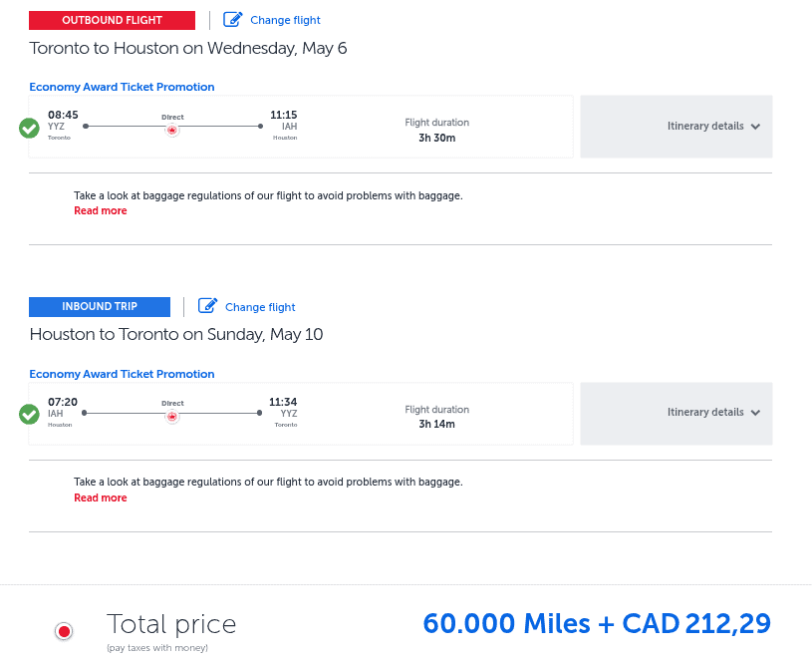812x662 pixels.
Task: Click the green checkmark on the YYZ-IAH flight
Action: tap(29, 128)
